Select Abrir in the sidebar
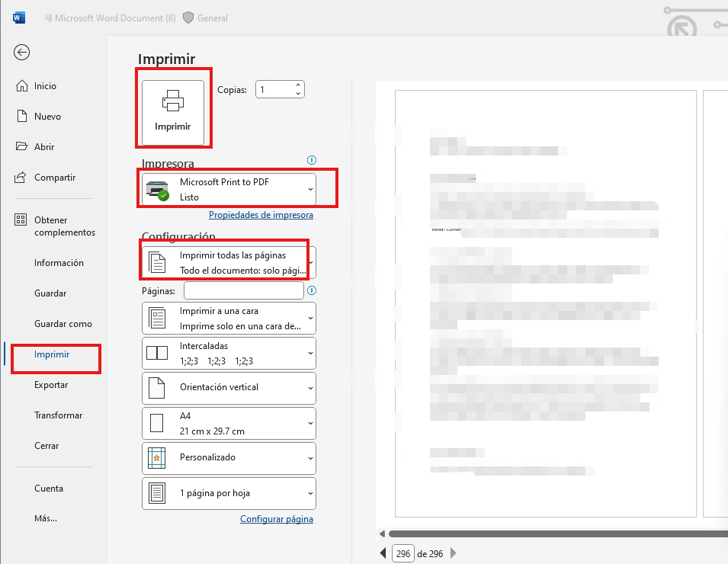 [x=44, y=146]
